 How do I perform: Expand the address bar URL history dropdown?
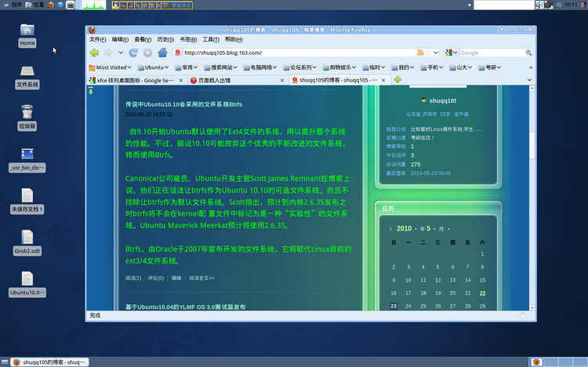[x=436, y=53]
